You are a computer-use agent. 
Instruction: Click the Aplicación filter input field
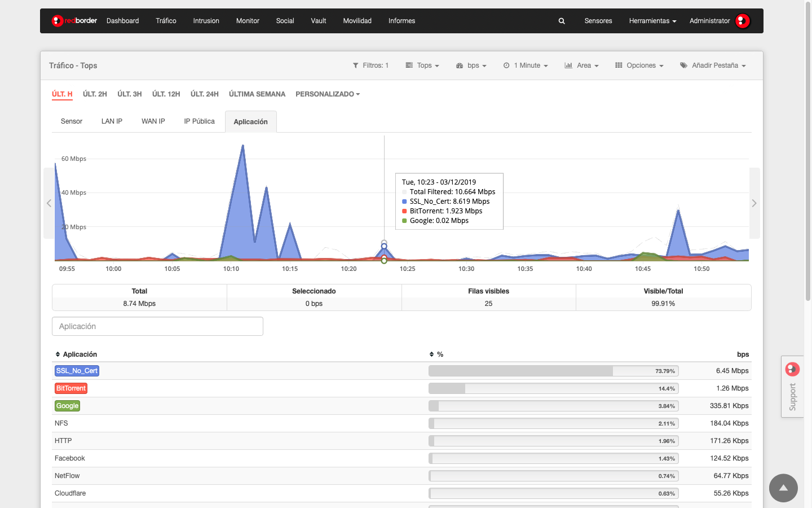(157, 326)
